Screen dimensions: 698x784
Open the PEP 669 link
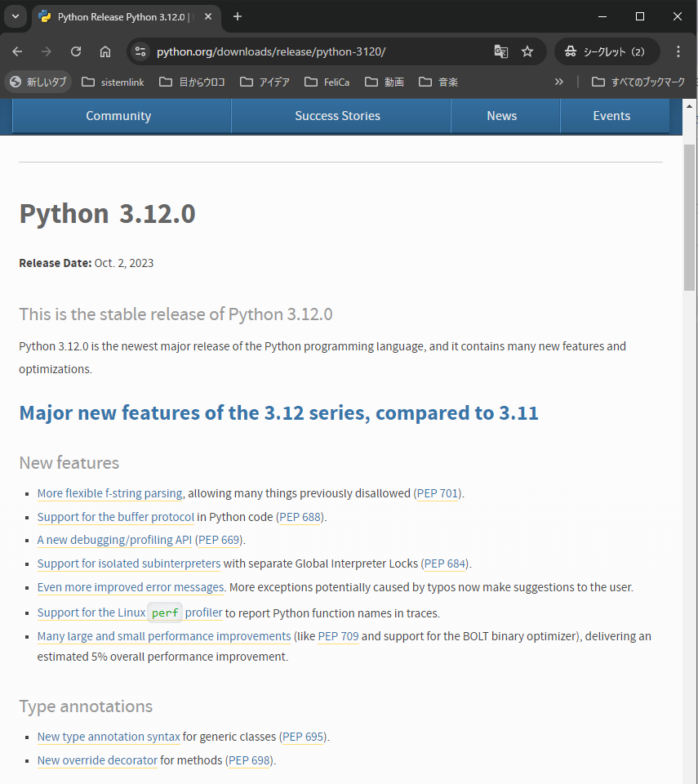219,540
